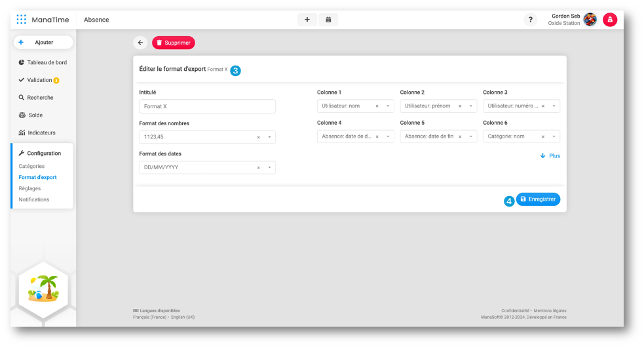Open ManaTime apps grid logo
Viewport: 644px width, 347px height.
pyautogui.click(x=22, y=20)
